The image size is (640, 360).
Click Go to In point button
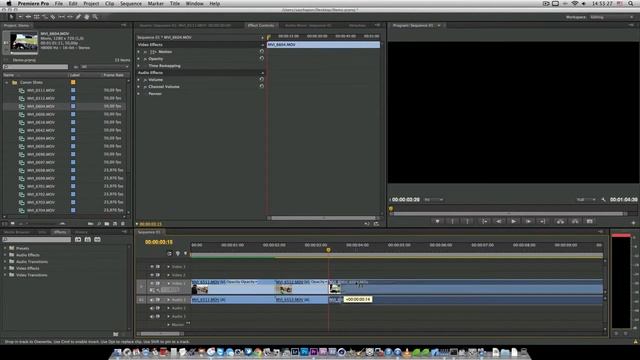click(x=484, y=221)
